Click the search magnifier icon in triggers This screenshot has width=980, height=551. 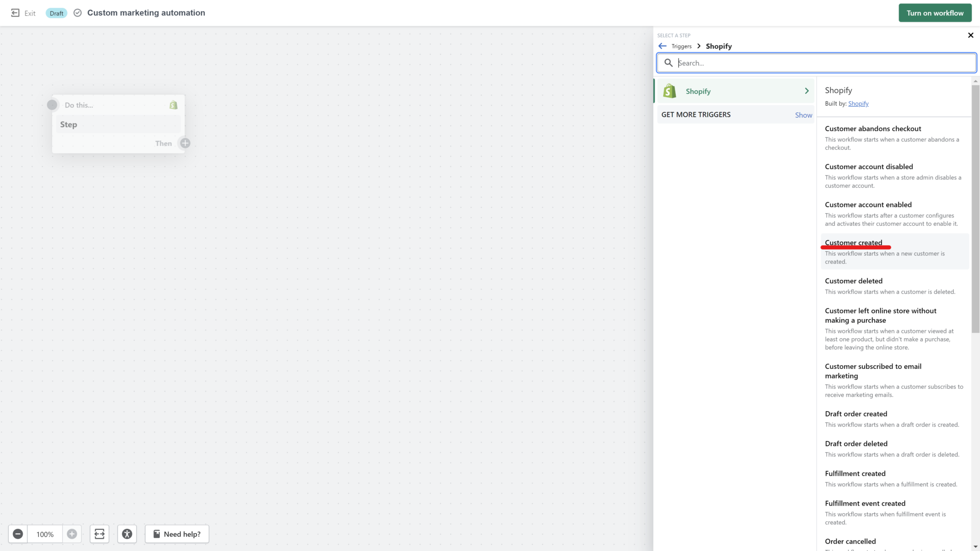(x=668, y=63)
